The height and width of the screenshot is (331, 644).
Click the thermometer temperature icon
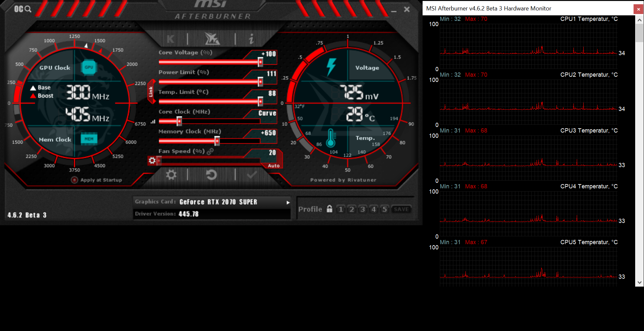tap(330, 138)
